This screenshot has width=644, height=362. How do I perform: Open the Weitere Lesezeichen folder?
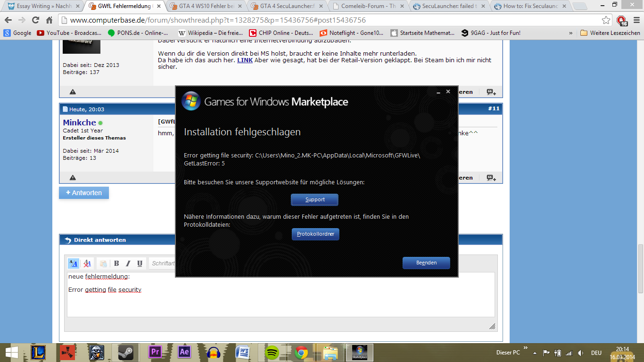click(x=610, y=33)
